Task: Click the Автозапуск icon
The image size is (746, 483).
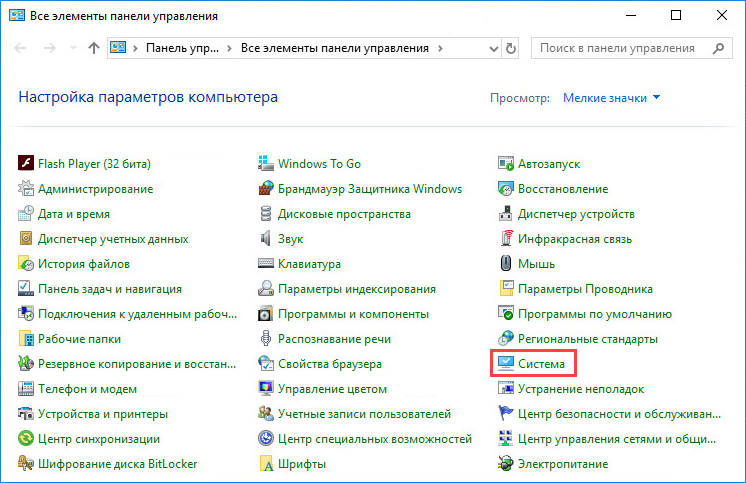Action: point(506,163)
